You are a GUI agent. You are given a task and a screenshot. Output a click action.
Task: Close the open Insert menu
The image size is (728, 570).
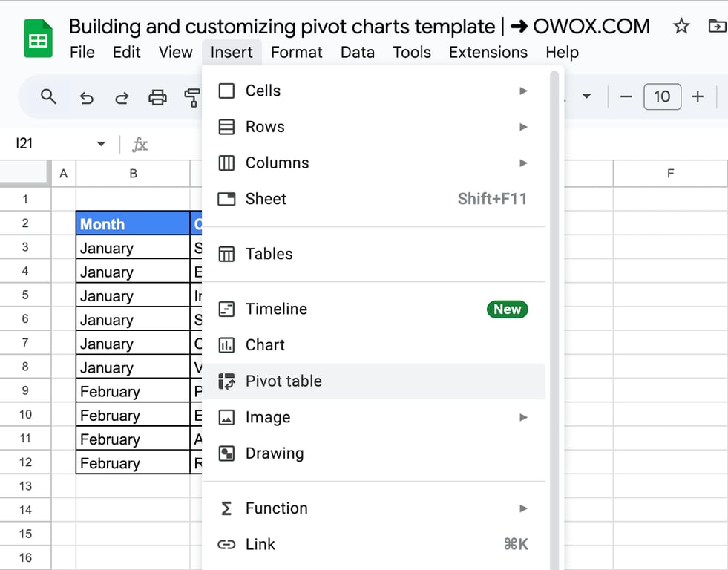click(x=232, y=53)
